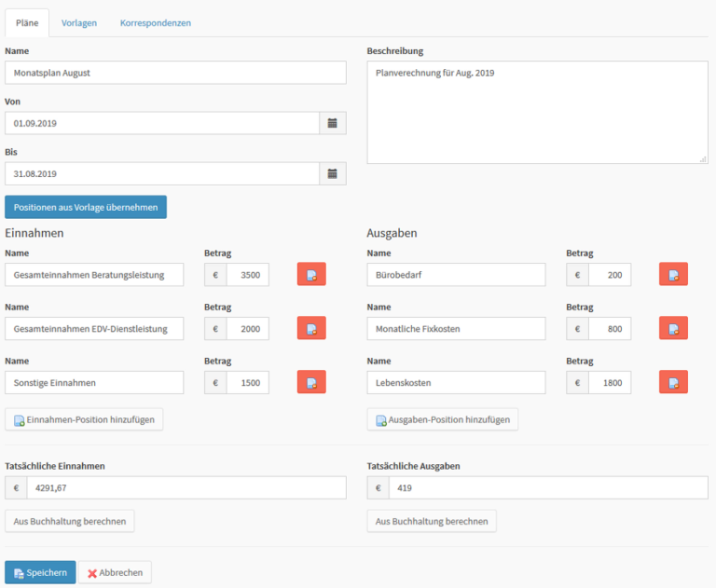Delete the Sonstige Einnahmen position
Viewport: 716px width, 588px height.
[x=311, y=382]
